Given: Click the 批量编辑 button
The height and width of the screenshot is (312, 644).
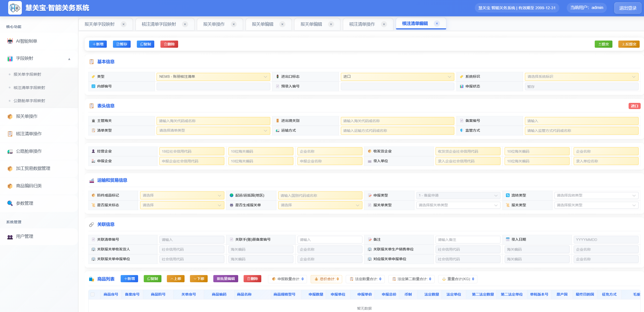Looking at the screenshot, I should [226, 279].
